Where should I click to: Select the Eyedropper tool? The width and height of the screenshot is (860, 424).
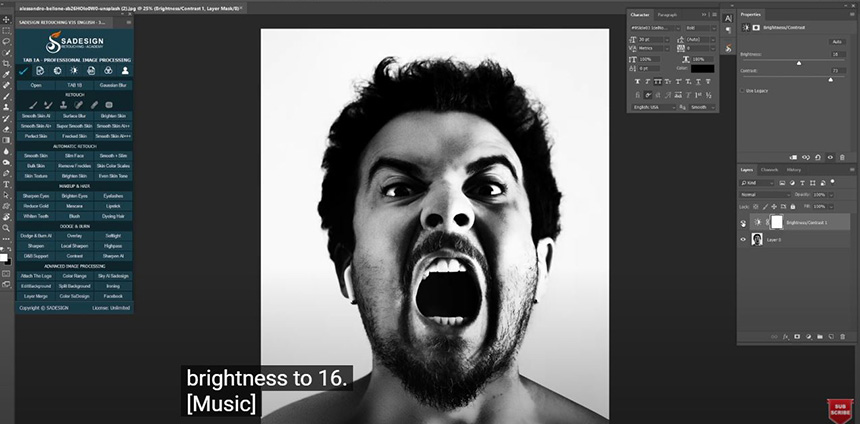[x=6, y=75]
